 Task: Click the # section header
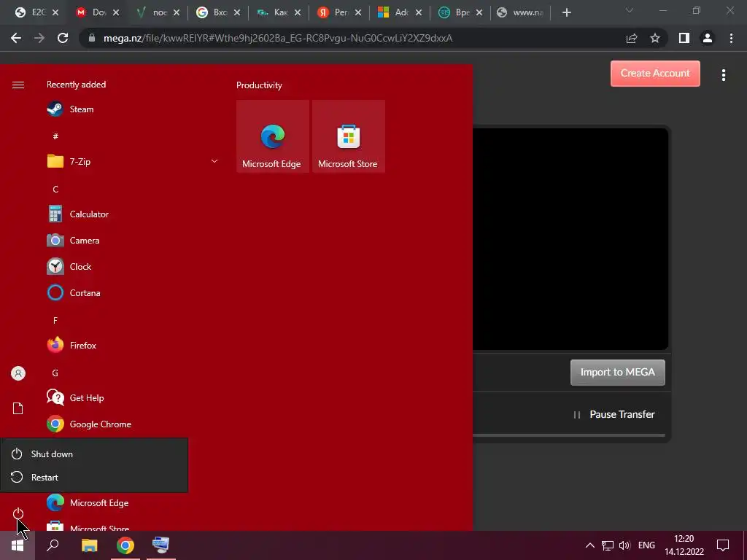pyautogui.click(x=55, y=136)
